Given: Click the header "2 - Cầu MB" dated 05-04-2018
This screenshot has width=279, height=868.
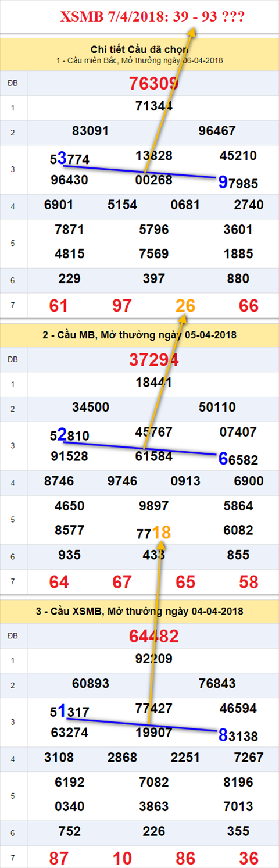Looking at the screenshot, I should click(139, 335).
